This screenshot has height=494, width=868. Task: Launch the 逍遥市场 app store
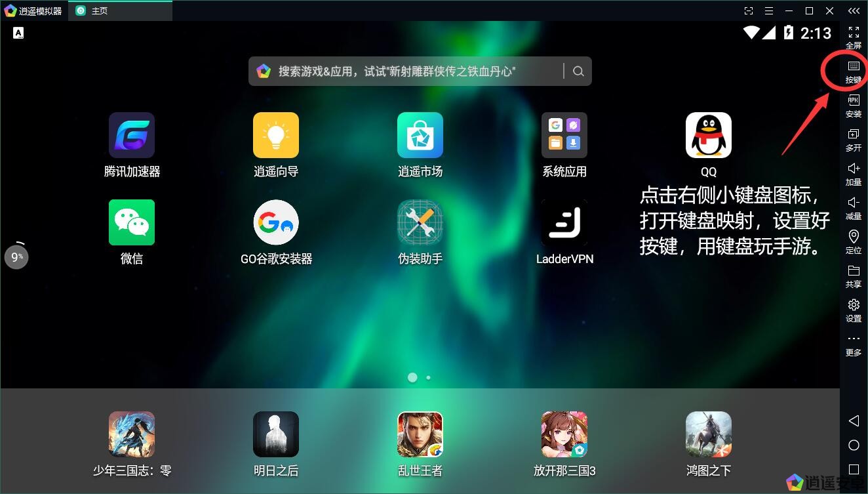[x=420, y=136]
